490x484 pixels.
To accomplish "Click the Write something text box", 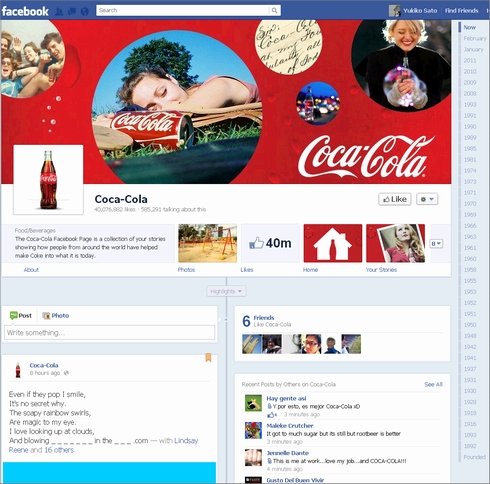I will point(109,333).
